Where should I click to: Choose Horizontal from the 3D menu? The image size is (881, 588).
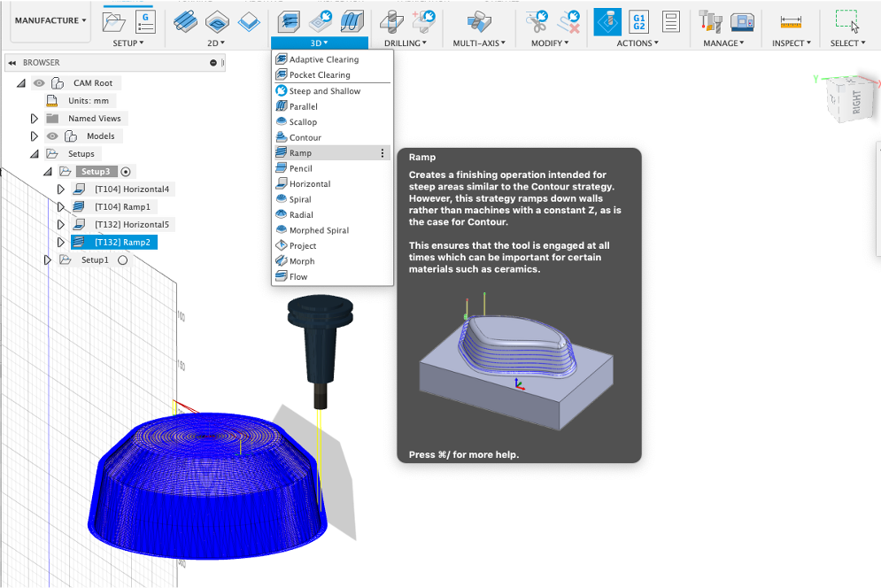[x=332, y=184]
